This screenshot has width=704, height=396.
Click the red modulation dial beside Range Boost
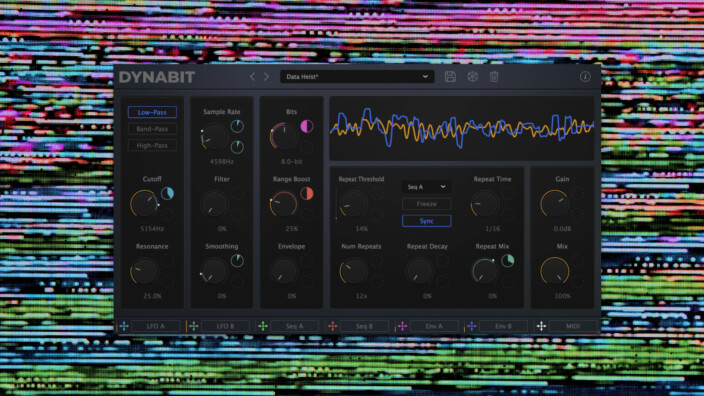[x=307, y=194]
